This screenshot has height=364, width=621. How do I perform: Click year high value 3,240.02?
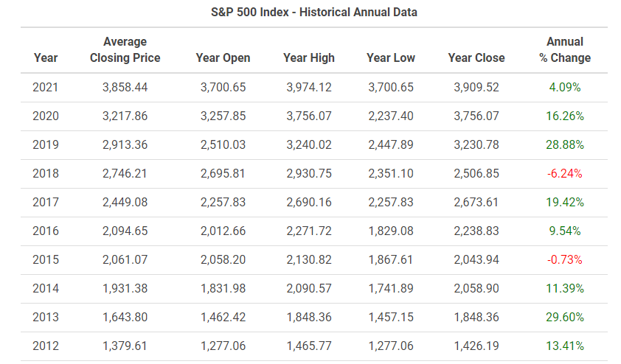point(309,145)
